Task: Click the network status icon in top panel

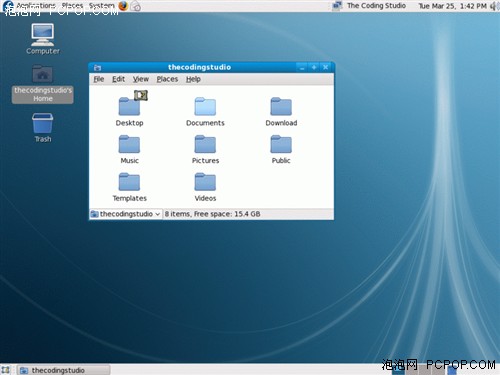Action: click(x=337, y=6)
